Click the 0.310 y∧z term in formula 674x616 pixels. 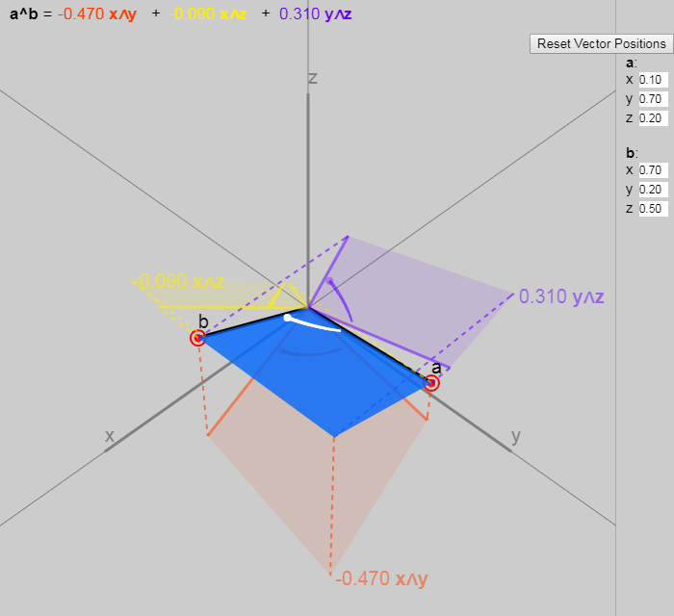[316, 13]
